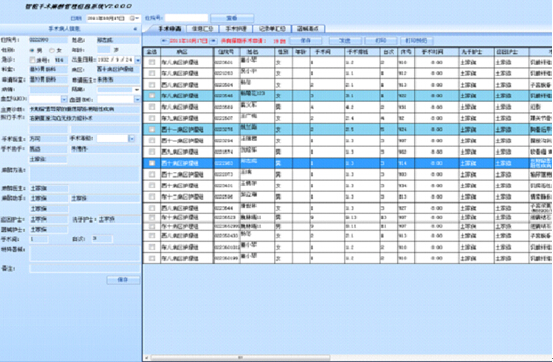Select the male (男) gender radio button
553x362 pixels.
click(32, 50)
